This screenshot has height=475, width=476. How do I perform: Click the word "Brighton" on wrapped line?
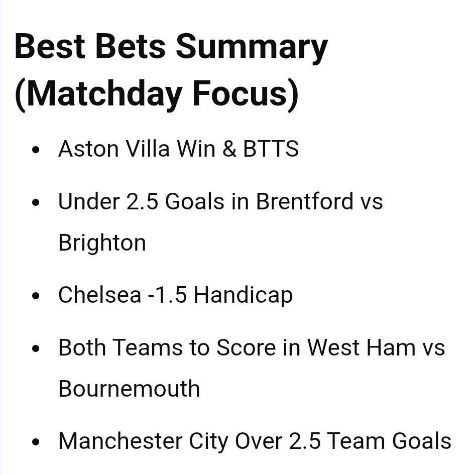click(102, 243)
